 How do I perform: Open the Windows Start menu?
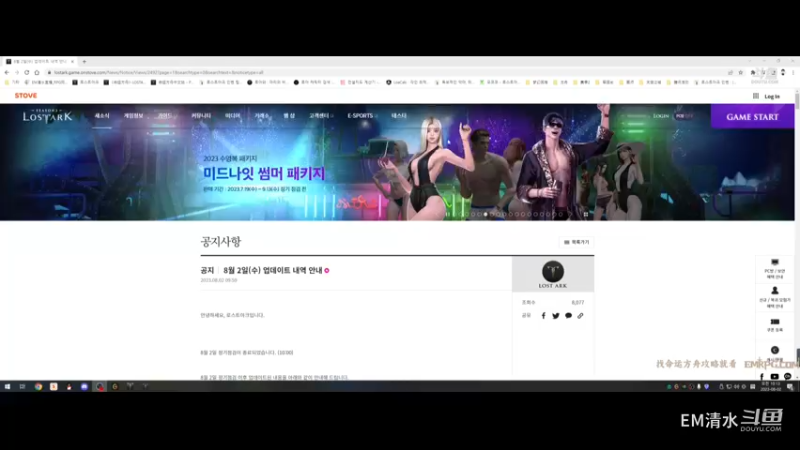(7, 387)
